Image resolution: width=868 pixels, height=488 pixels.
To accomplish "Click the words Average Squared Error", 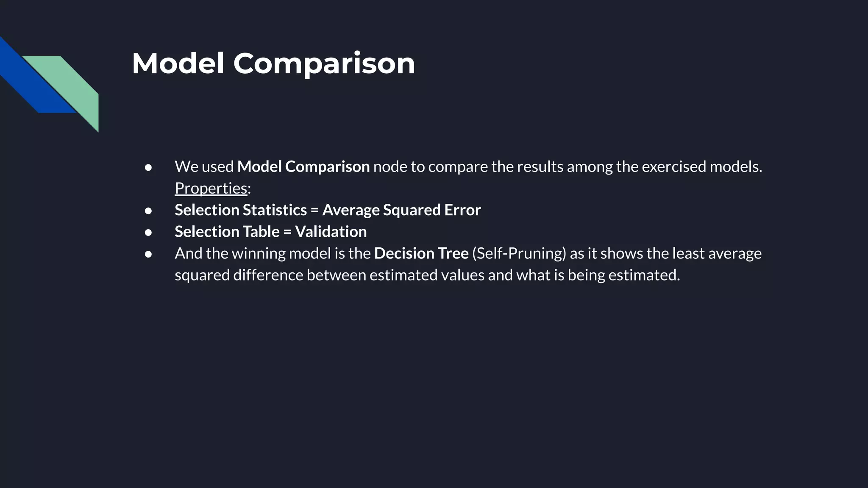I will pos(401,210).
